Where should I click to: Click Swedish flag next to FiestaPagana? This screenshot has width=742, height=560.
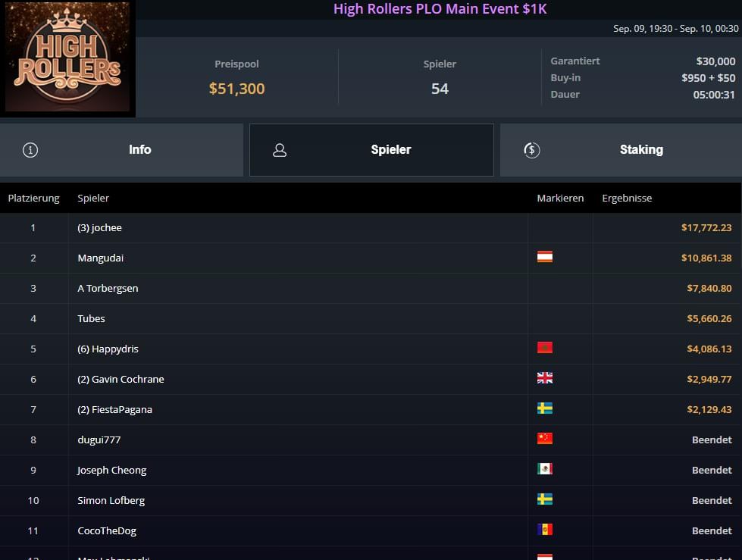[x=544, y=408]
